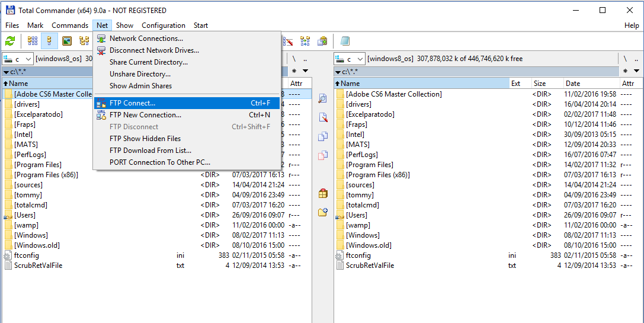Click the document icon beside right-panel ScrubRetValFile
This screenshot has width=644, height=323.
click(x=339, y=266)
